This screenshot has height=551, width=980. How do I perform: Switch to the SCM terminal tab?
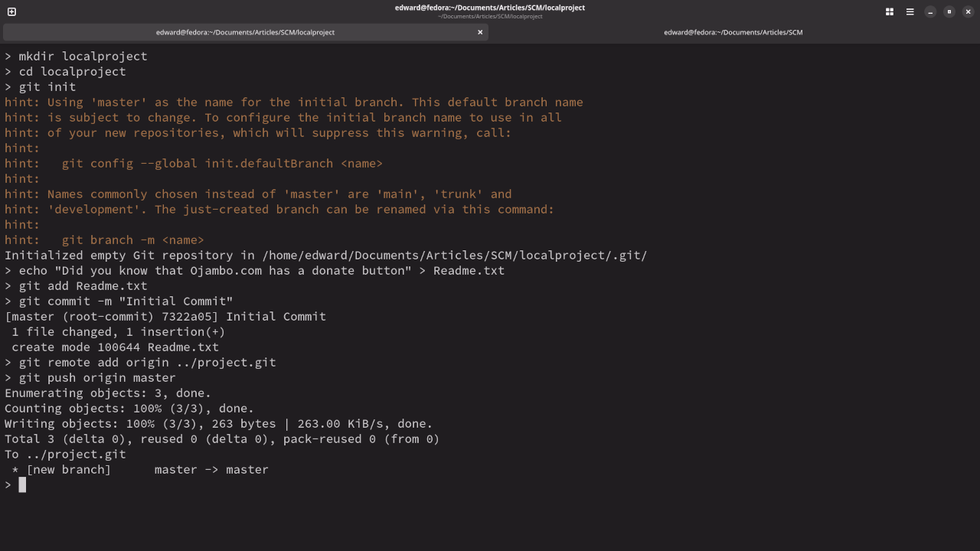click(733, 32)
